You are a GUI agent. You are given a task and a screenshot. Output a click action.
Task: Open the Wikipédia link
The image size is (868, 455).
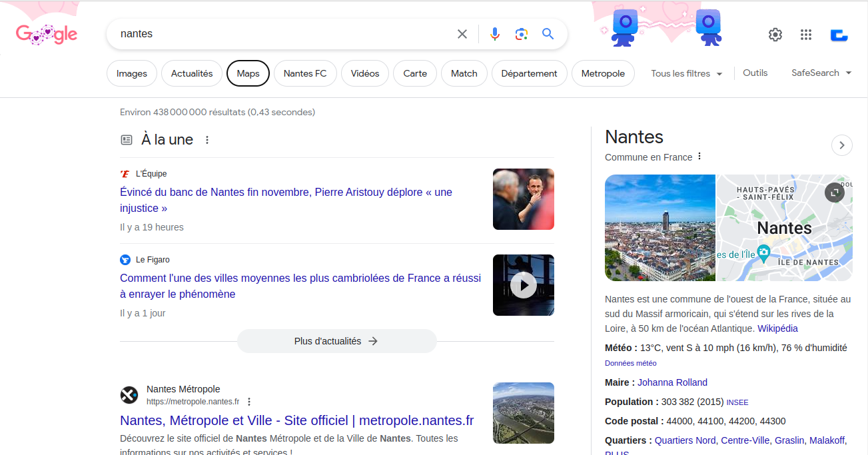coord(777,328)
